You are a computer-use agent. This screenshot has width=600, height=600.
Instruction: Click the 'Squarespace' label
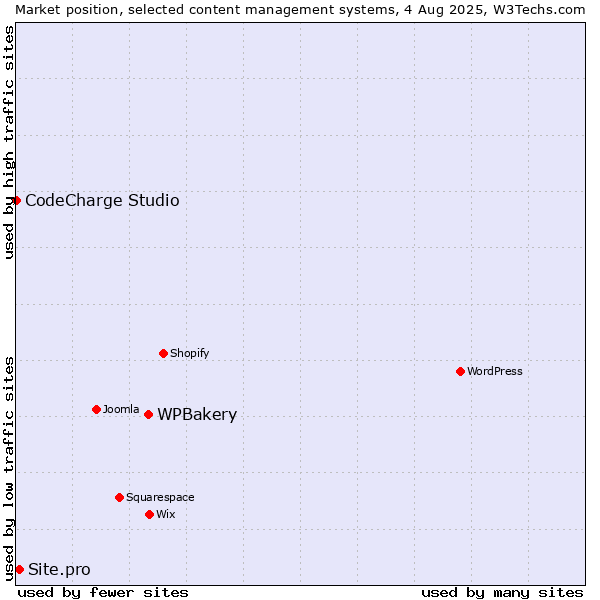pyautogui.click(x=160, y=497)
